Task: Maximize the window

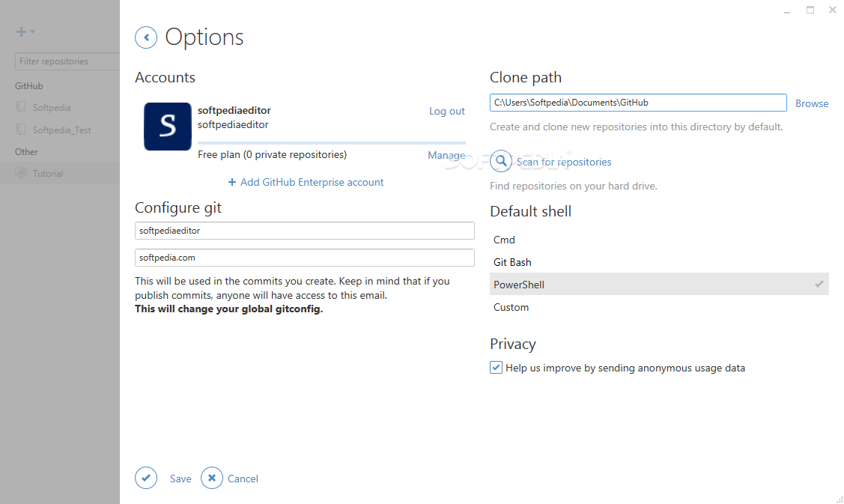Action: click(x=810, y=10)
